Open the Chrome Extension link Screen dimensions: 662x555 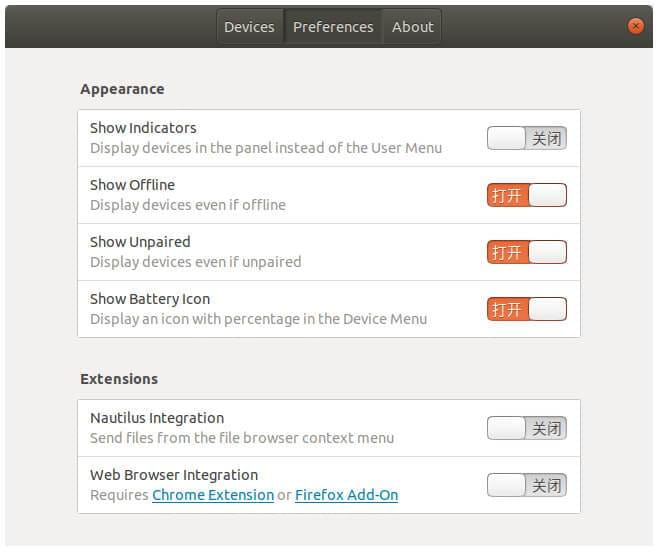click(213, 495)
